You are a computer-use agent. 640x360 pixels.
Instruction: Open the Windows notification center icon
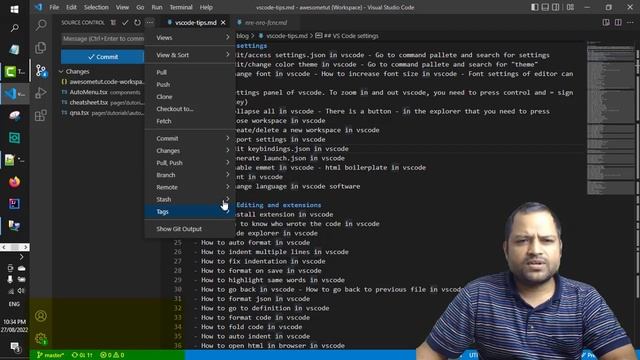[x=15, y=347]
